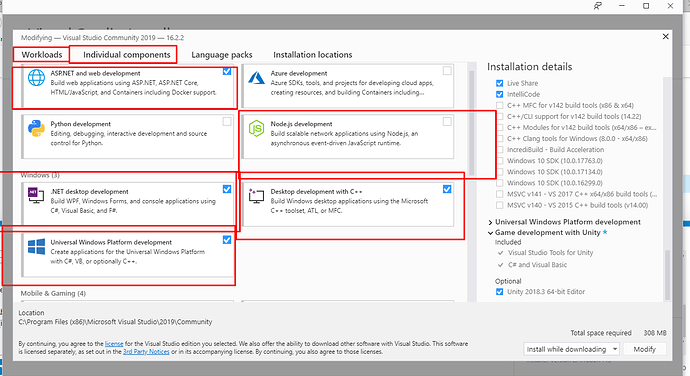
Task: Click the .NET desktop development icon
Action: pos(36,195)
